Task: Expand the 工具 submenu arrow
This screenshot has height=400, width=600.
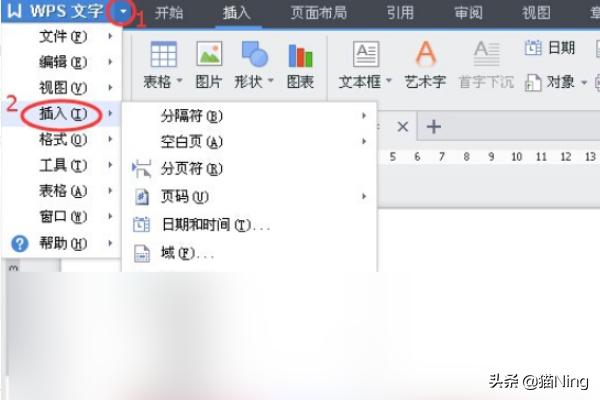Action: pyautogui.click(x=110, y=165)
